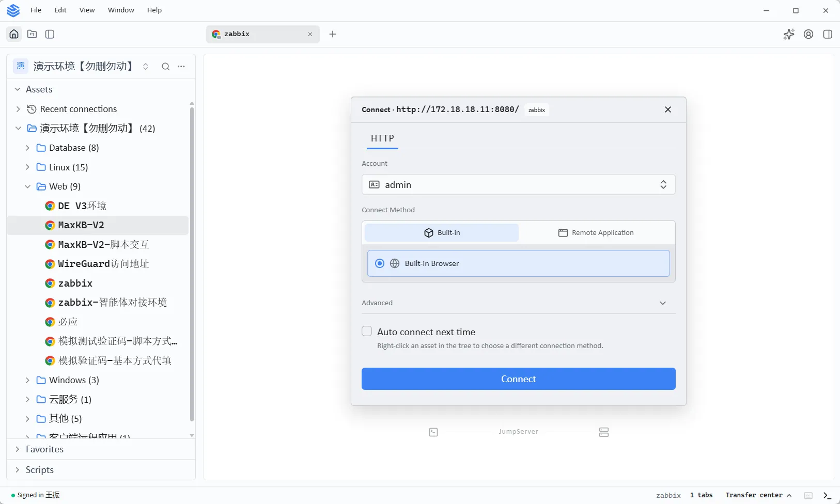
Task: Click the asset tree vertical scrollbar
Action: point(192,263)
